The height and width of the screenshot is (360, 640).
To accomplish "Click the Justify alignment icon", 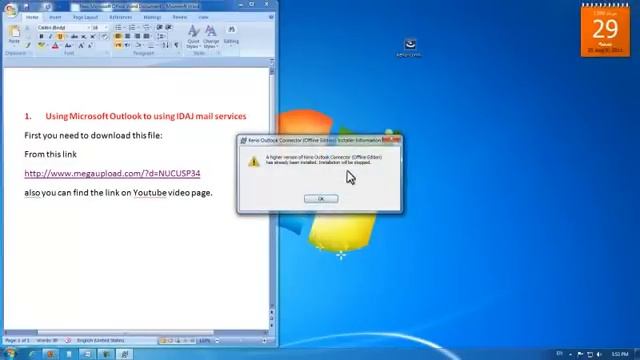I will pyautogui.click(x=146, y=36).
